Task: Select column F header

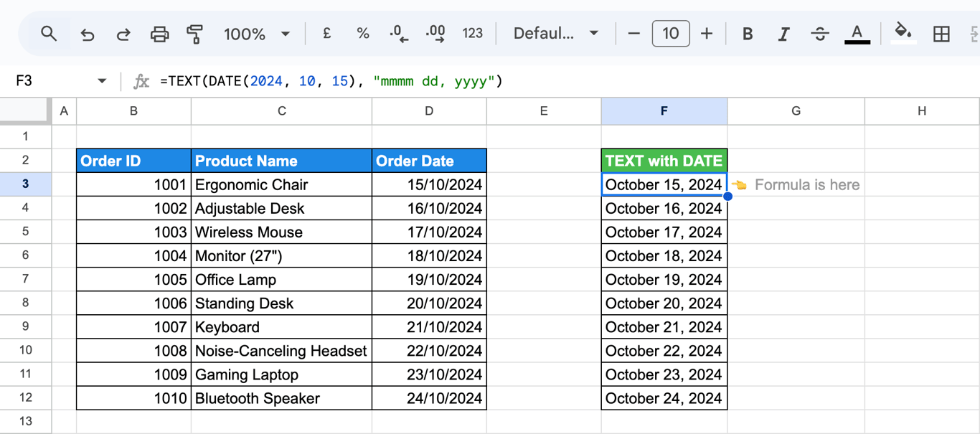Action: (x=664, y=110)
